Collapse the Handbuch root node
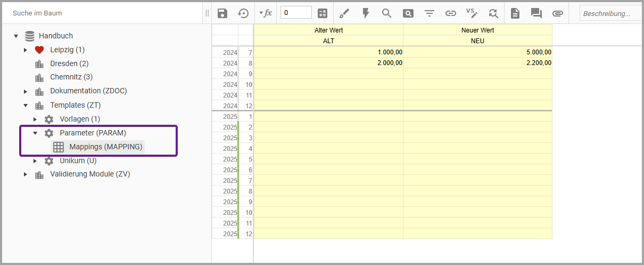The width and height of the screenshot is (644, 265). [16, 36]
